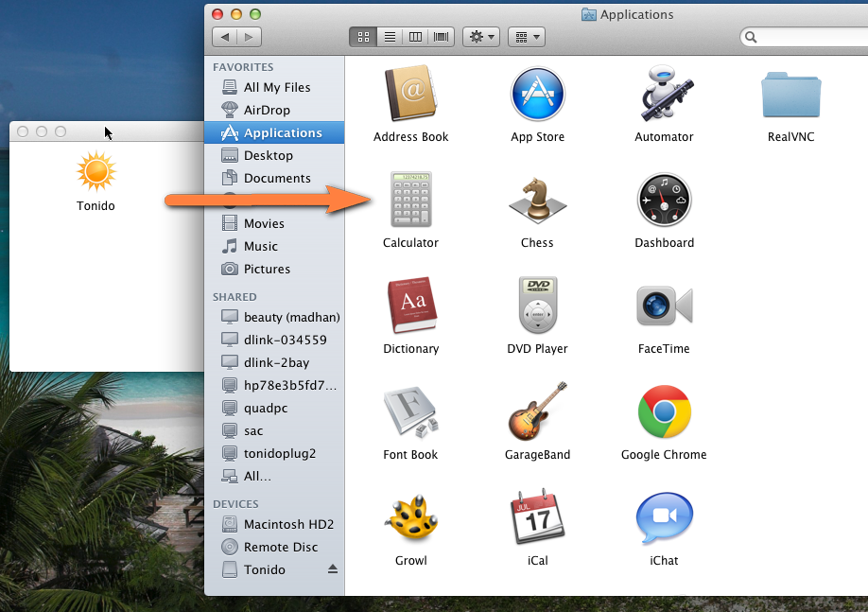Open the DVD Player icon
The width and height of the screenshot is (868, 612).
pos(537,306)
